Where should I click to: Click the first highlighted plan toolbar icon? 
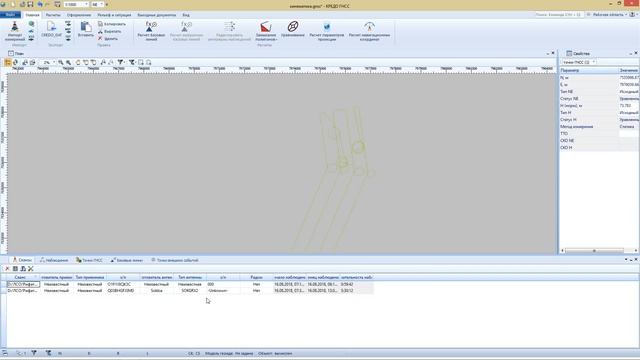point(7,62)
